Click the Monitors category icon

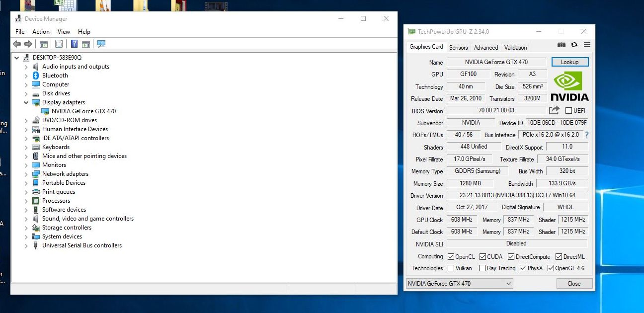[x=36, y=165]
